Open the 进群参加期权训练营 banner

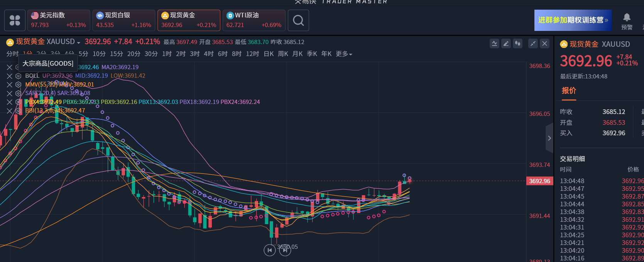point(573,20)
